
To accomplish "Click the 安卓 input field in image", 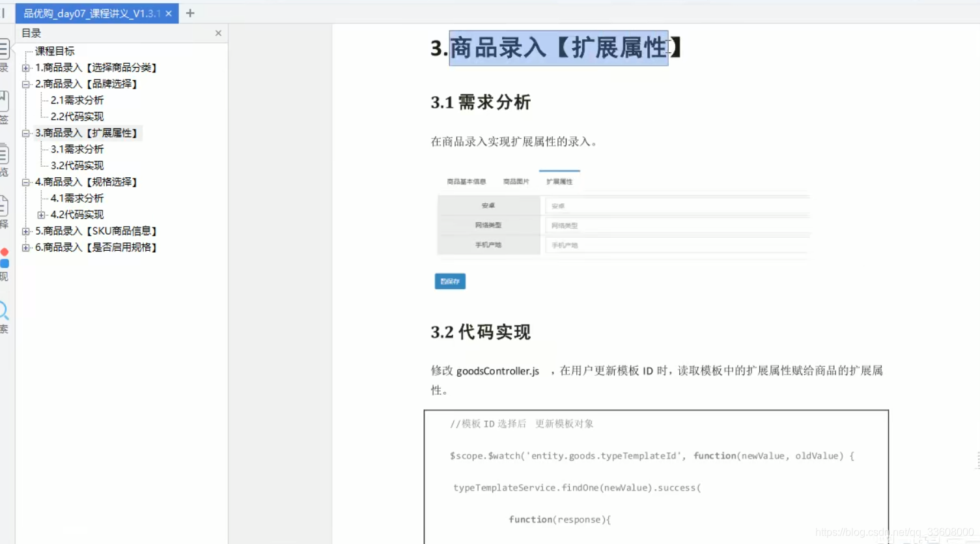I will (x=677, y=206).
